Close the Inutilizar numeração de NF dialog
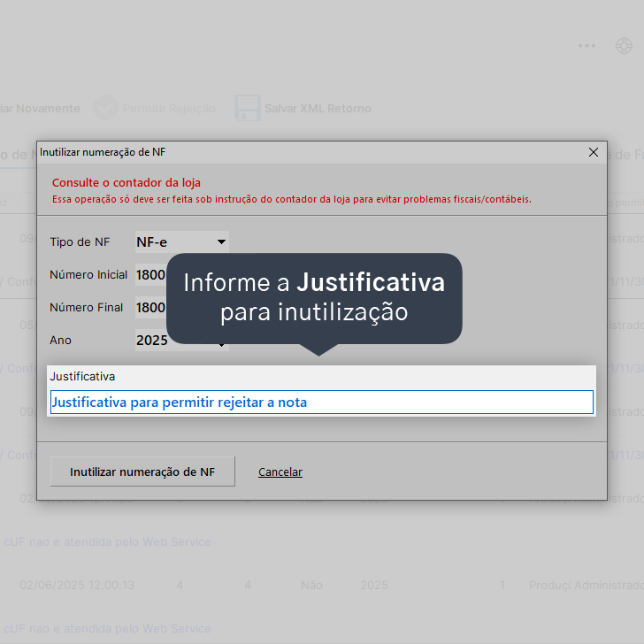The image size is (644, 644). [x=593, y=152]
